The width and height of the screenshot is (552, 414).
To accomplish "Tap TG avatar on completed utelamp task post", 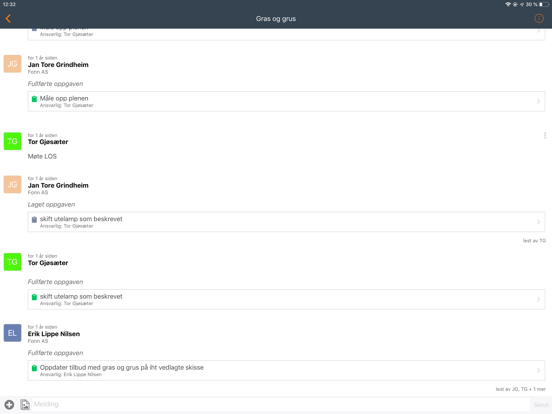I will 12,262.
